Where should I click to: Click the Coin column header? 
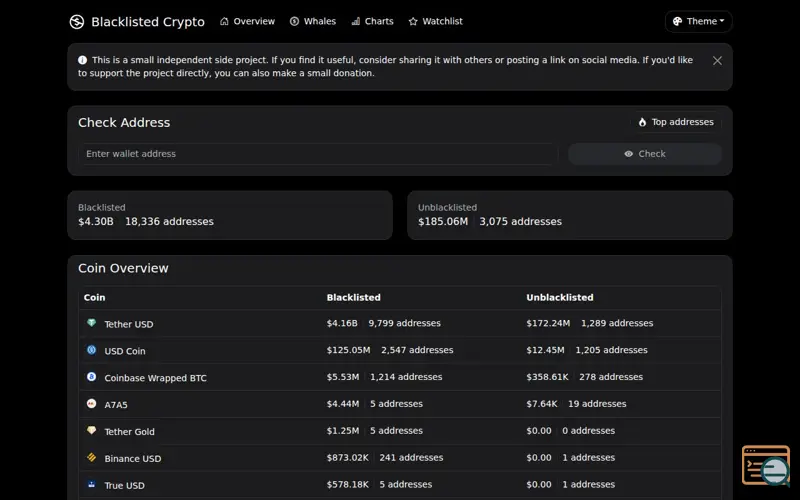(94, 297)
